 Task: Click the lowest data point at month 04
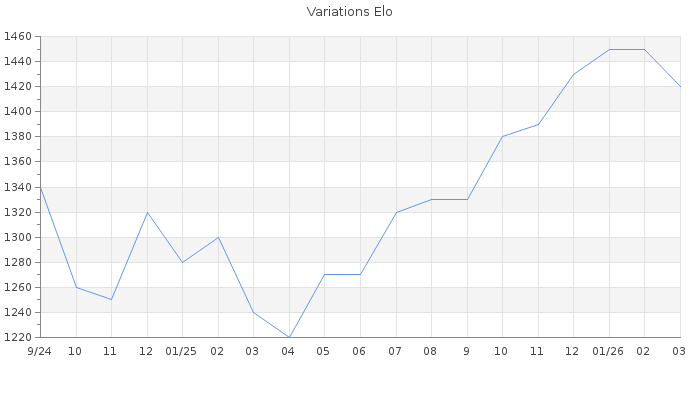289,337
